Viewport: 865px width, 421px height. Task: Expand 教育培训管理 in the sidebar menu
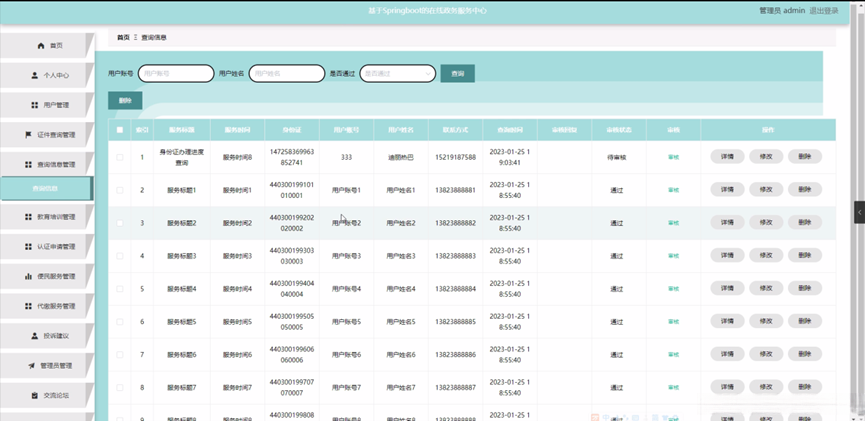[x=47, y=217]
